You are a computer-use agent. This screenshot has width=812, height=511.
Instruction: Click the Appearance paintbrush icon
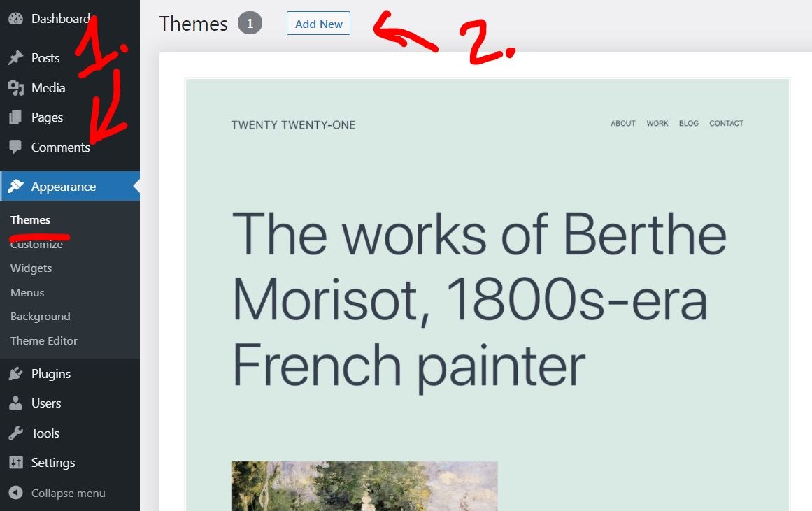[15, 187]
